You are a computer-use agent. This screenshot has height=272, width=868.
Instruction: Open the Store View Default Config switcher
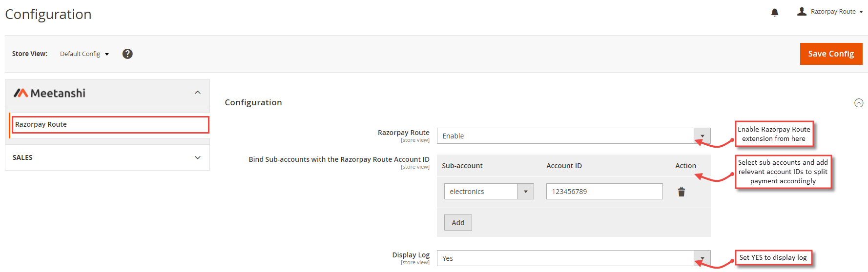coord(84,54)
